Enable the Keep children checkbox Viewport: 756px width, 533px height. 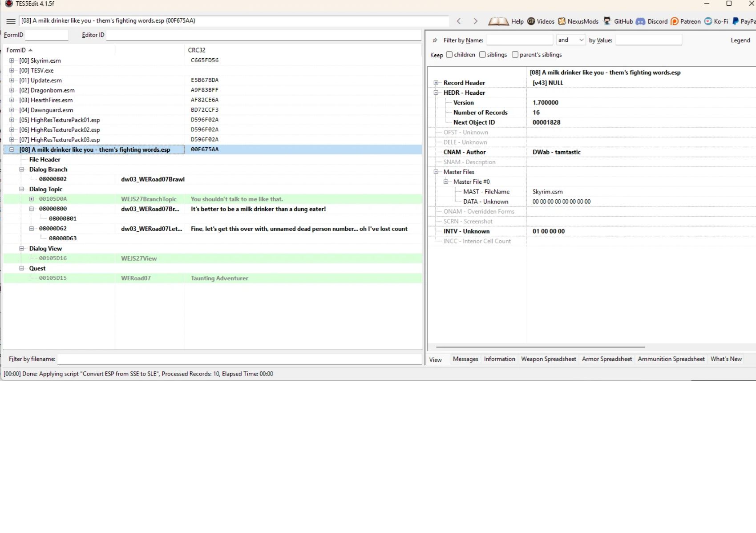click(449, 54)
